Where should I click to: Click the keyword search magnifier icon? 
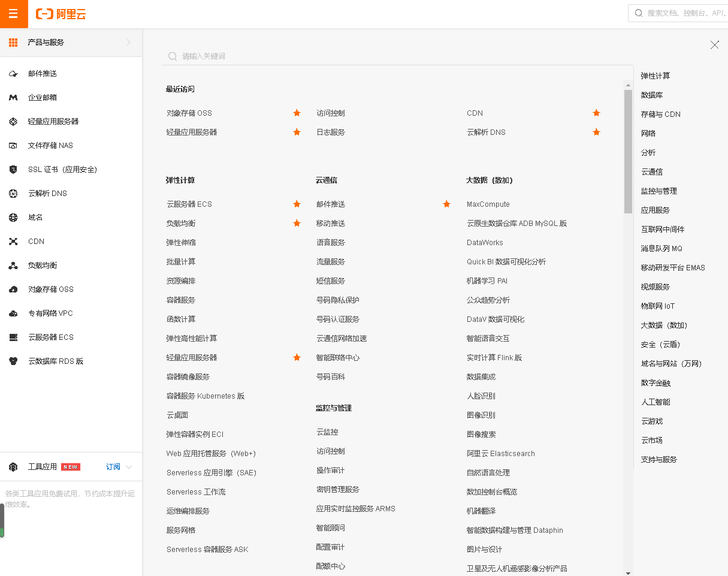(x=173, y=56)
